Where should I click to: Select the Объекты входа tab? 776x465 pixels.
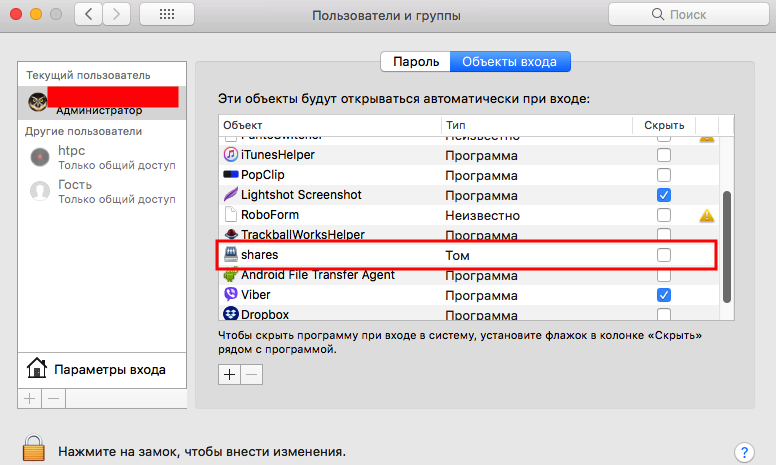[510, 61]
